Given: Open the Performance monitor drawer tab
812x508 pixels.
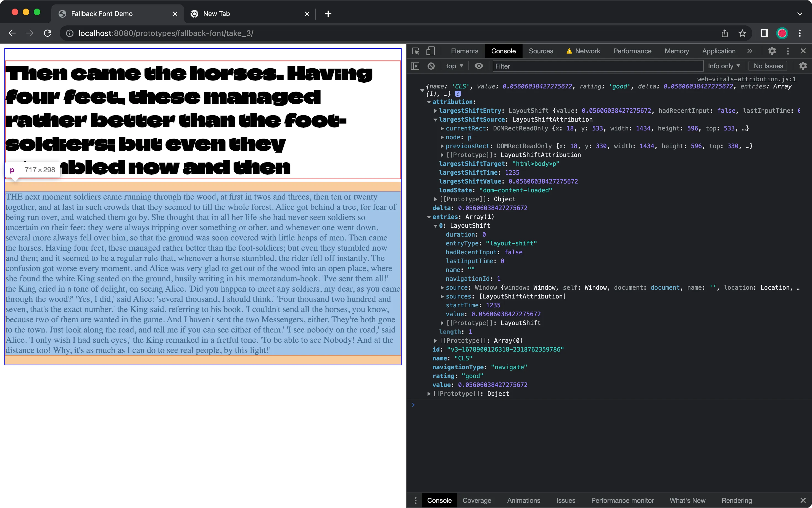Looking at the screenshot, I should tap(622, 500).
